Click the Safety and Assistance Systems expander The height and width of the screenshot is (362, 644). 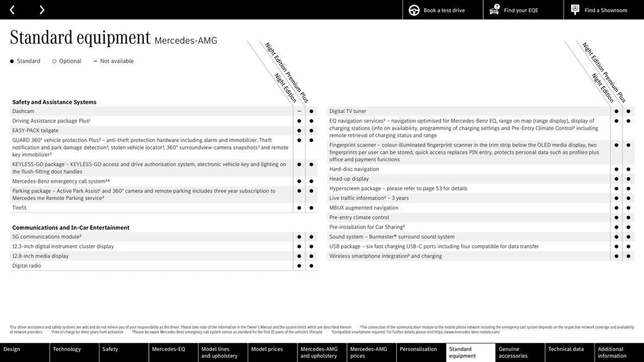pos(54,102)
